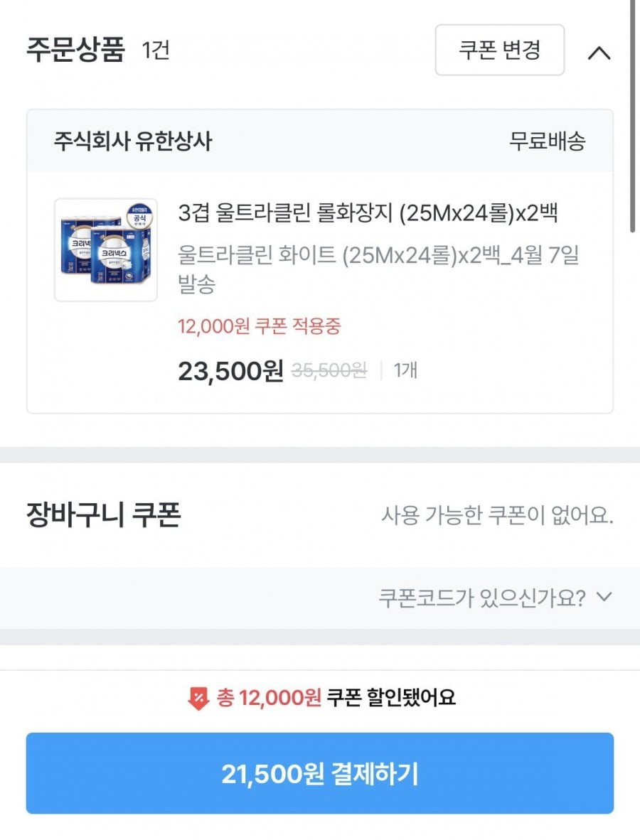Click the 쿠폰 변경 button
The width and height of the screenshot is (640, 840).
(499, 50)
